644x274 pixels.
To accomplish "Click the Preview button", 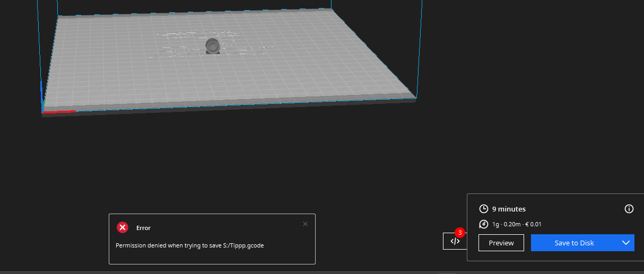I will [501, 243].
